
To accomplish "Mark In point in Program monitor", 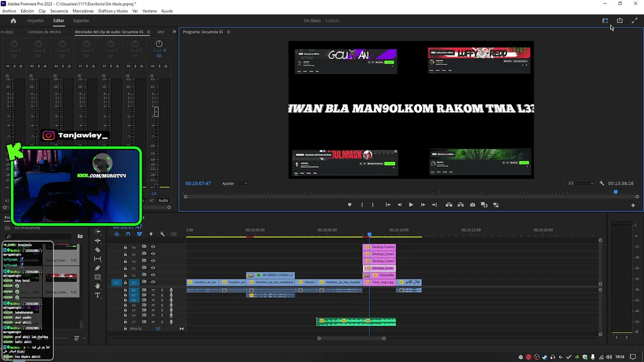I will click(362, 205).
